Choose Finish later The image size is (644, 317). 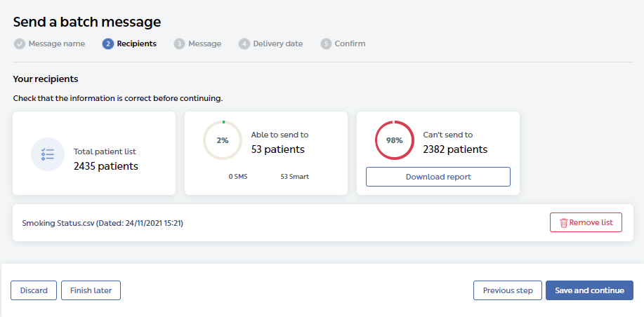coord(91,290)
